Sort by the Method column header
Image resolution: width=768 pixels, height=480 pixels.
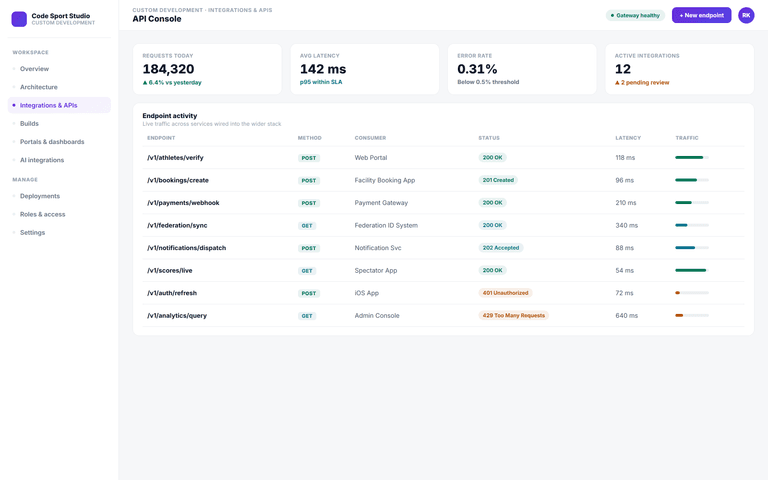(x=310, y=138)
